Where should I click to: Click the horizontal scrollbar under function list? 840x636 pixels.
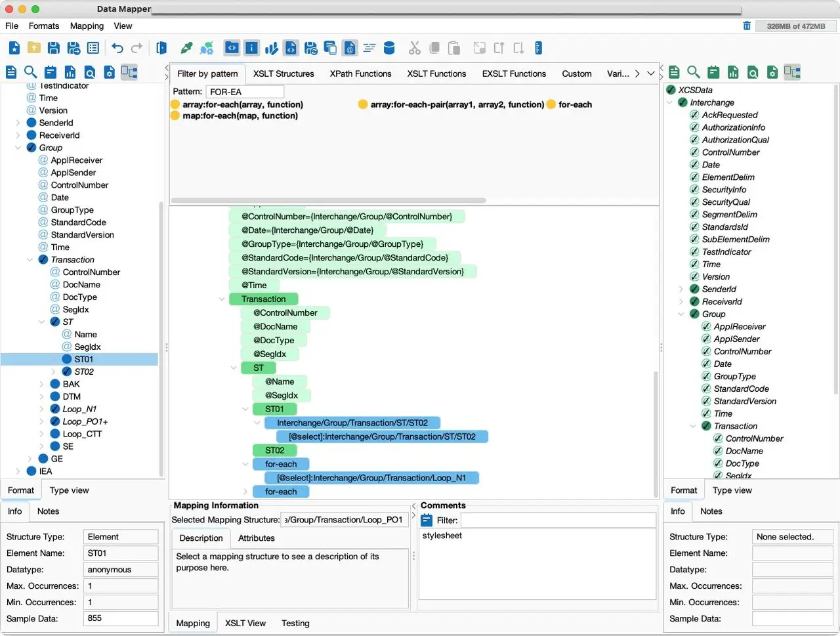pyautogui.click(x=328, y=200)
